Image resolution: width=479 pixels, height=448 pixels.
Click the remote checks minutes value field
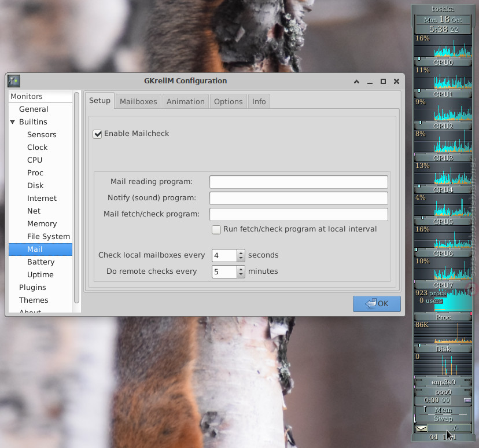click(x=224, y=271)
